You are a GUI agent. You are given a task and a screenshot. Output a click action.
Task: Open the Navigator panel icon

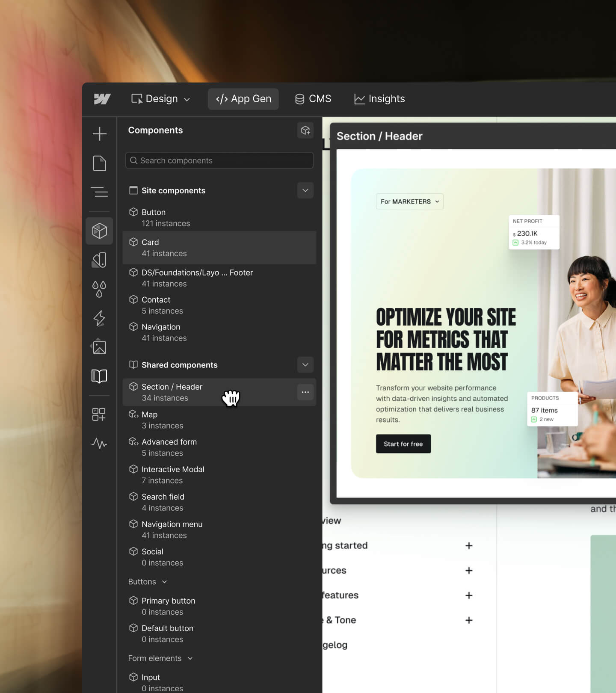pos(99,192)
